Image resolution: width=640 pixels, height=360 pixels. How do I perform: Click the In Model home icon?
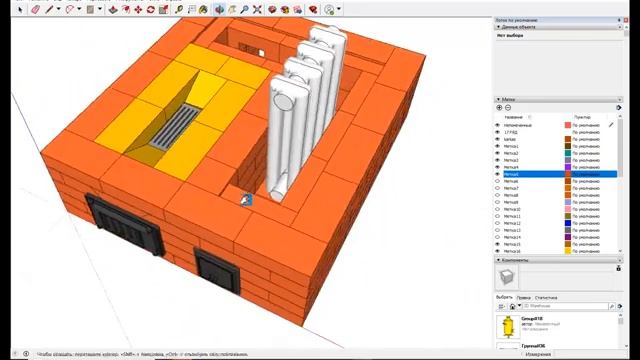(x=512, y=306)
